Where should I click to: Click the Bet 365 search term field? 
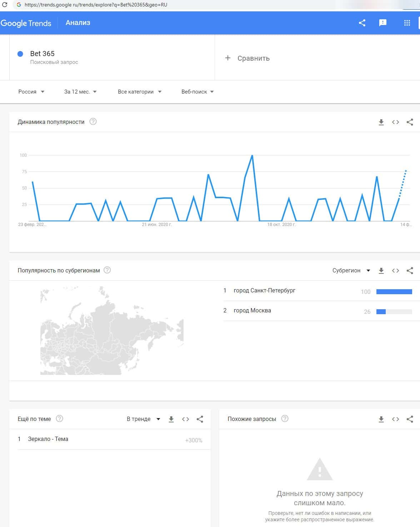[42, 54]
